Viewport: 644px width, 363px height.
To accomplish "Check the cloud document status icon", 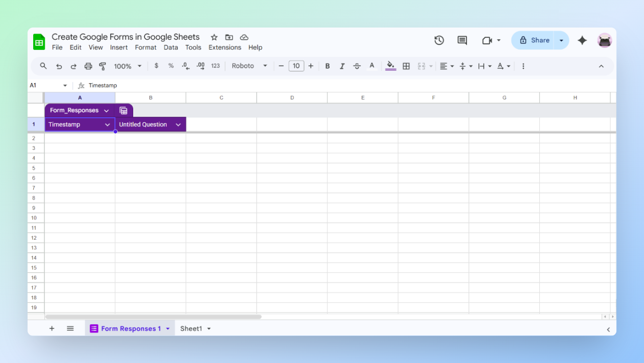I will click(244, 37).
